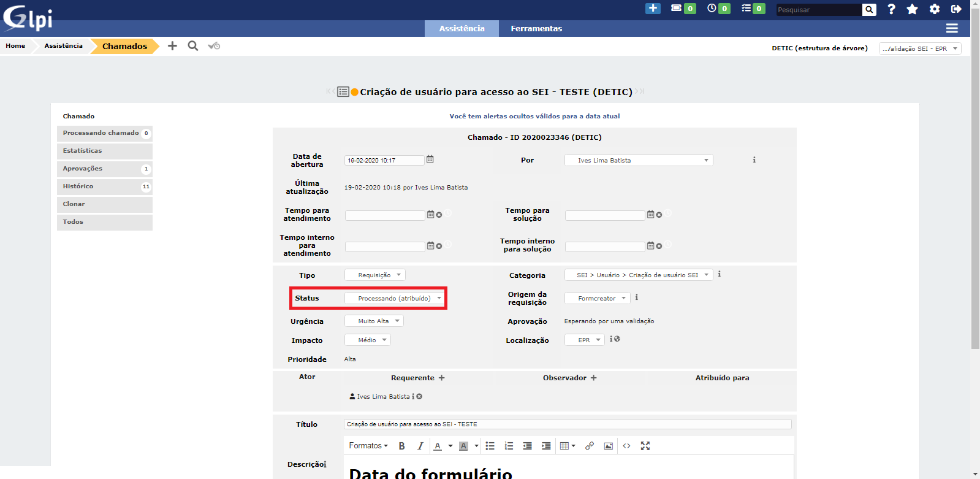Viewport: 980px width, 479px height.
Task: Open settings gear icon in header
Action: tap(934, 9)
